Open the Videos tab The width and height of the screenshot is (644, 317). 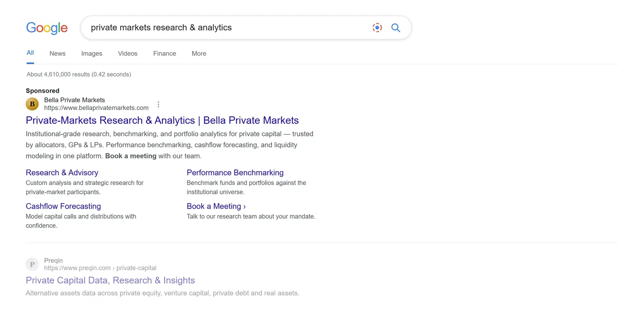128,54
